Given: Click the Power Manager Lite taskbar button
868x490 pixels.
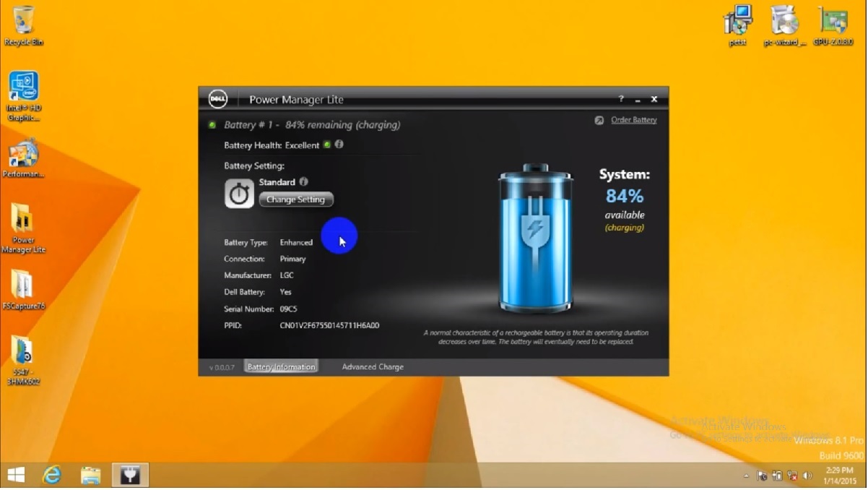Looking at the screenshot, I should pyautogui.click(x=131, y=475).
